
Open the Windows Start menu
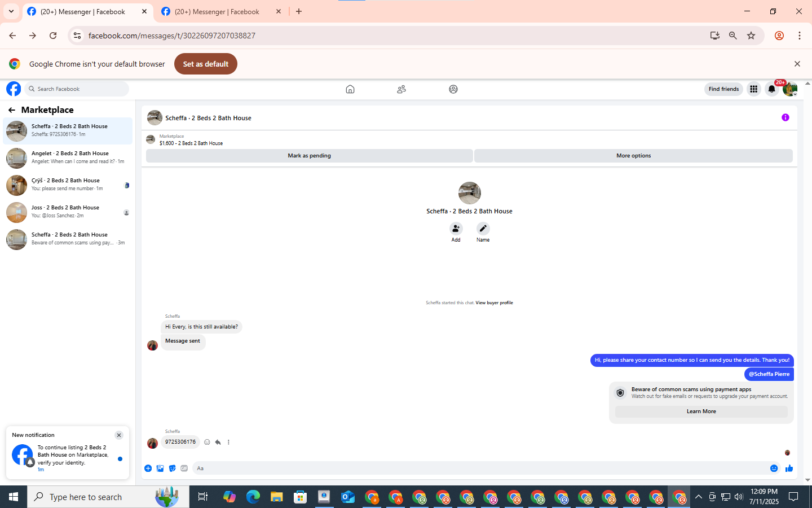[14, 497]
